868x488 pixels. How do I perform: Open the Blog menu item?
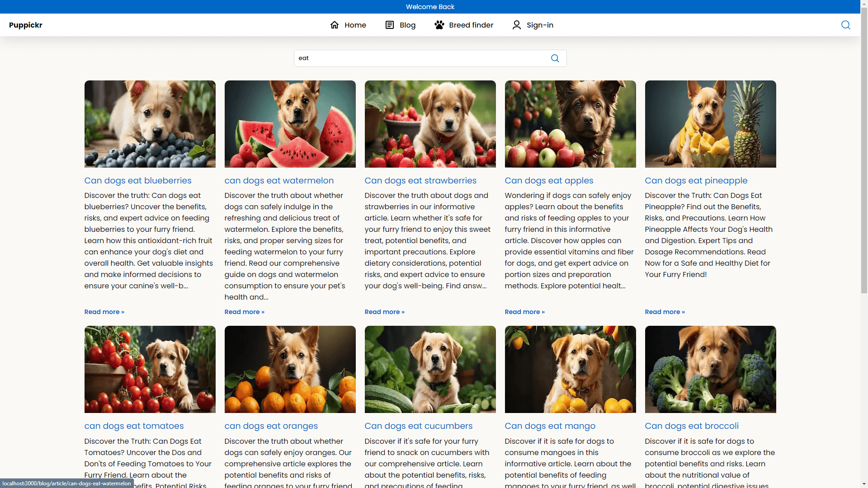coord(407,25)
